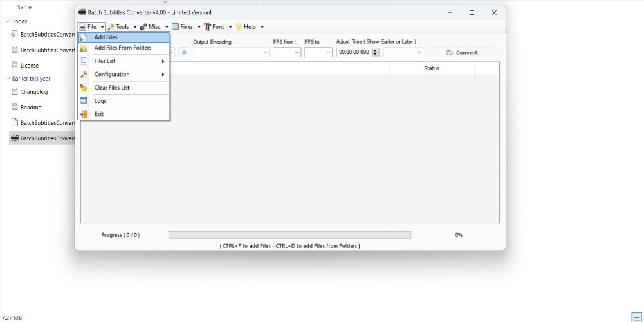
Task: Close the open File toolbar menu button
Action: (x=91, y=27)
